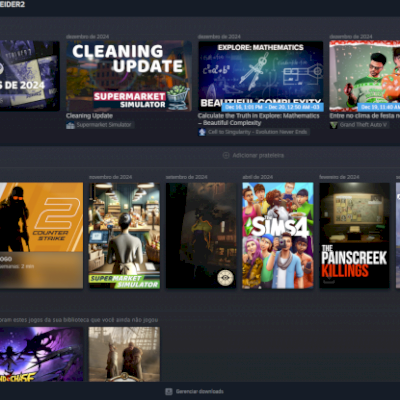Open the Explore: Mathematics event banner
The image size is (400, 400).
click(261, 76)
